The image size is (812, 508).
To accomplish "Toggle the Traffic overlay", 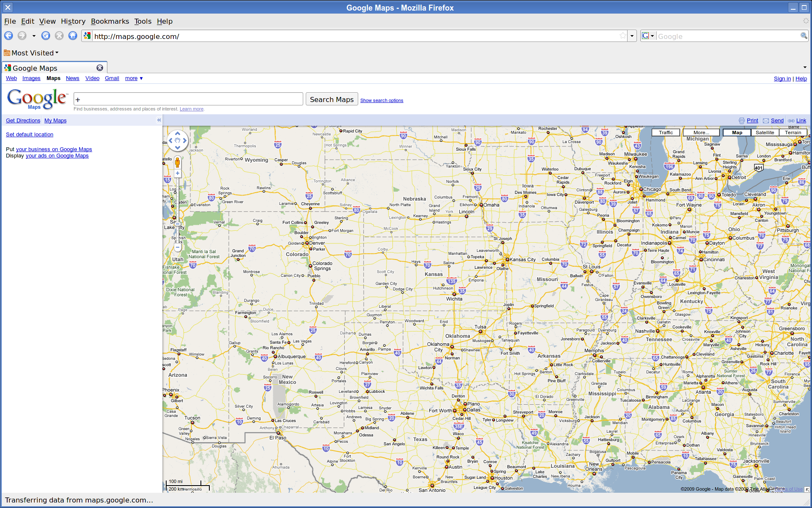I will pos(666,133).
